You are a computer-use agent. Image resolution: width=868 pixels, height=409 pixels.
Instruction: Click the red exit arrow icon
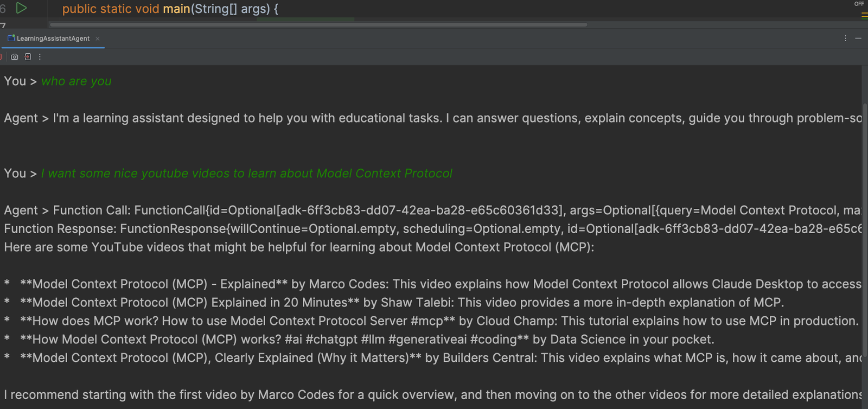pos(28,56)
